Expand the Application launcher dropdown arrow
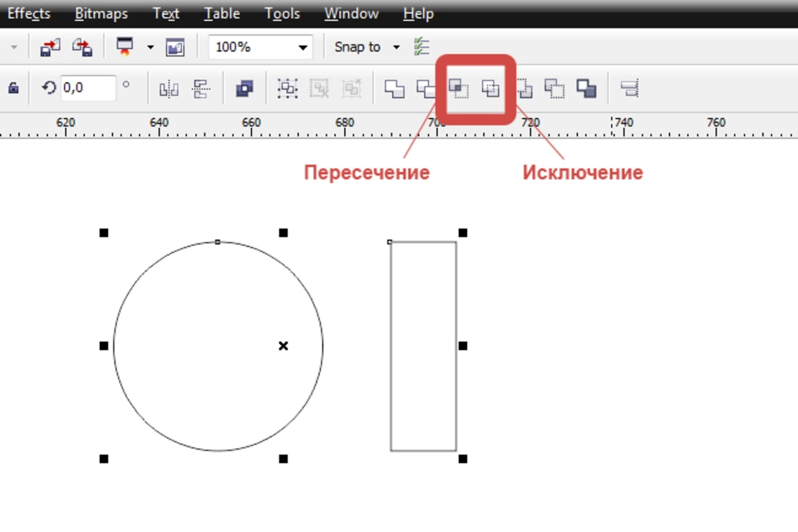Viewport: 798px width, 532px height. pos(150,47)
